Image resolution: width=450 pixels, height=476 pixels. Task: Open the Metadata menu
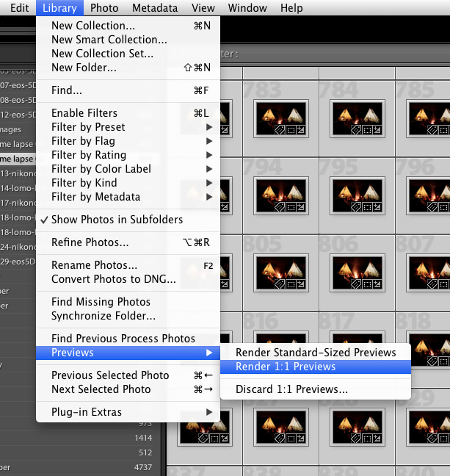click(155, 8)
